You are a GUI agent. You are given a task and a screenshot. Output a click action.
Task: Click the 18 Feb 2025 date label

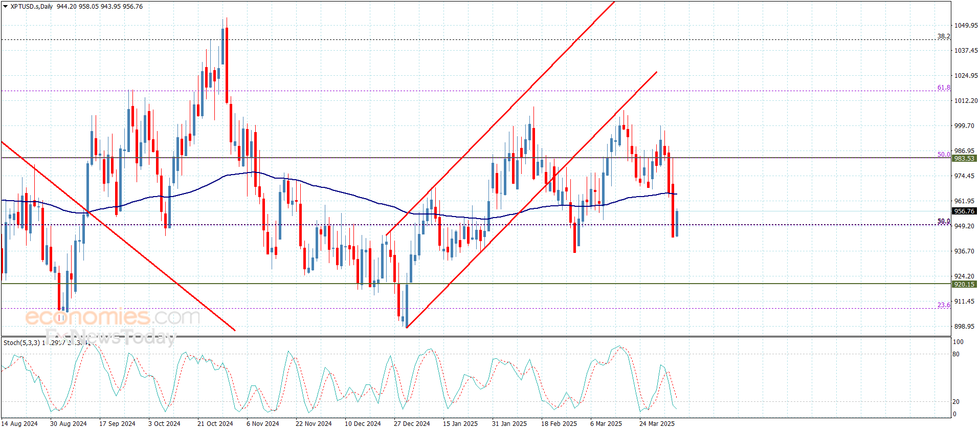(x=559, y=423)
